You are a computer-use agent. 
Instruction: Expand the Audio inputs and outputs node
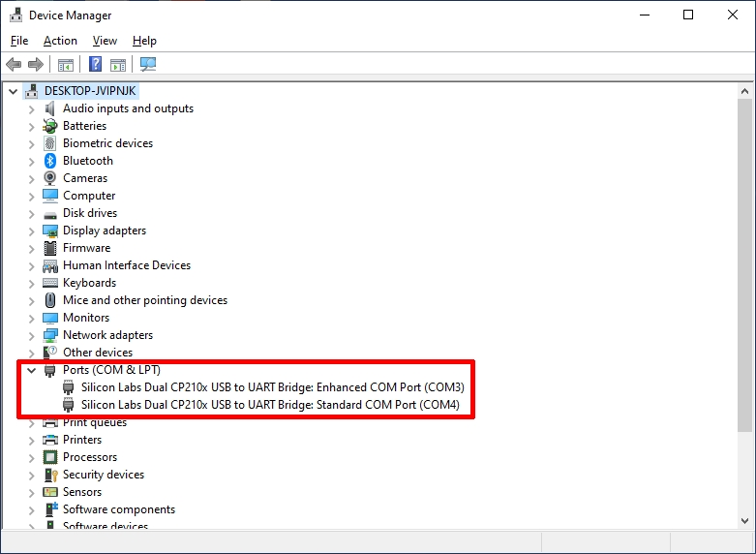click(31, 109)
